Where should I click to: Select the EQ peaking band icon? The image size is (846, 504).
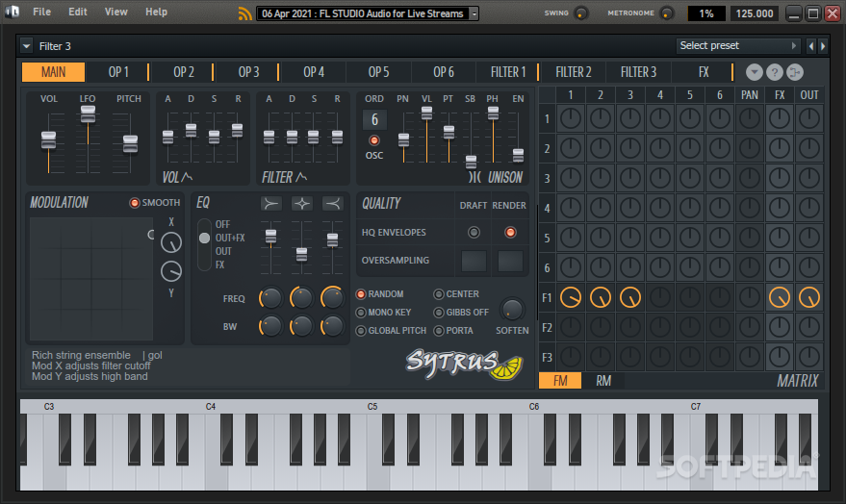(x=301, y=204)
